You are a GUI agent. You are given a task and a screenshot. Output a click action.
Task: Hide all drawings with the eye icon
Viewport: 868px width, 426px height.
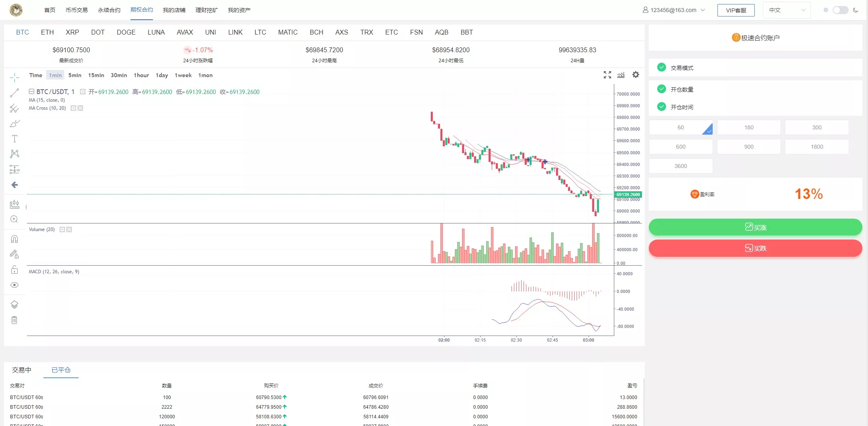point(14,285)
